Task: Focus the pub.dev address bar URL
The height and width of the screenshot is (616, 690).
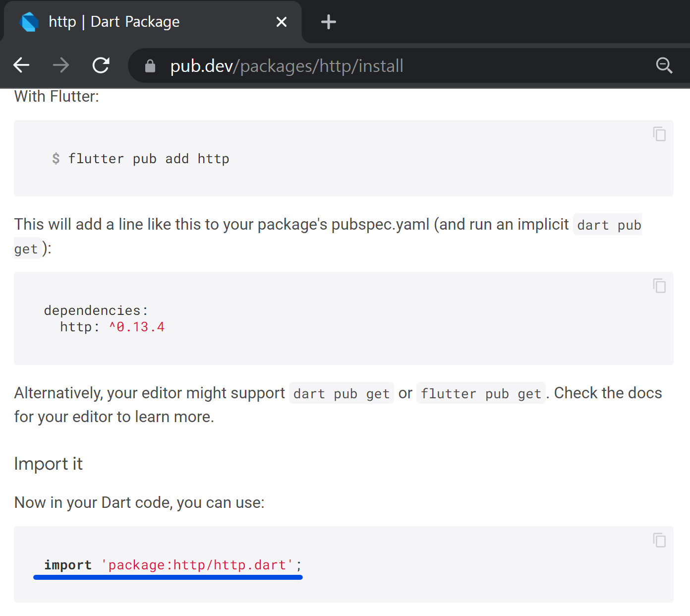Action: click(x=287, y=66)
